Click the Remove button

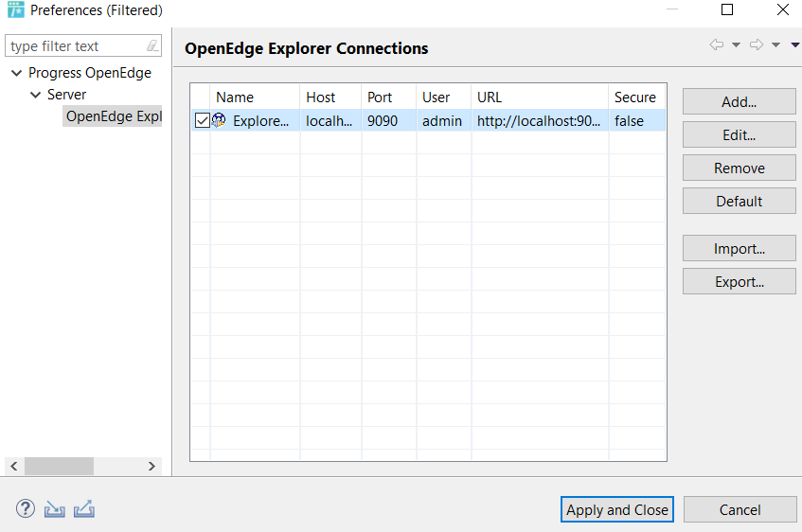tap(740, 168)
